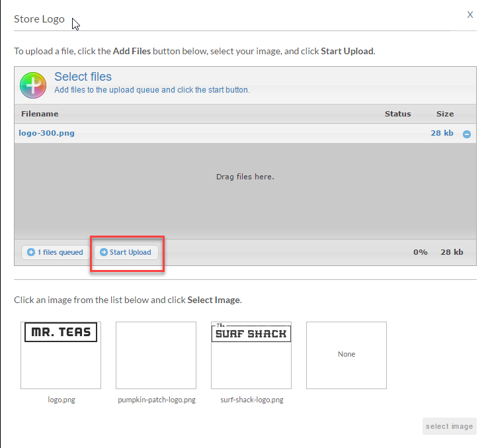Screen dimensions: 490x448
Task: Select the MR. TEAS logo thumbnail
Action: pos(61,355)
